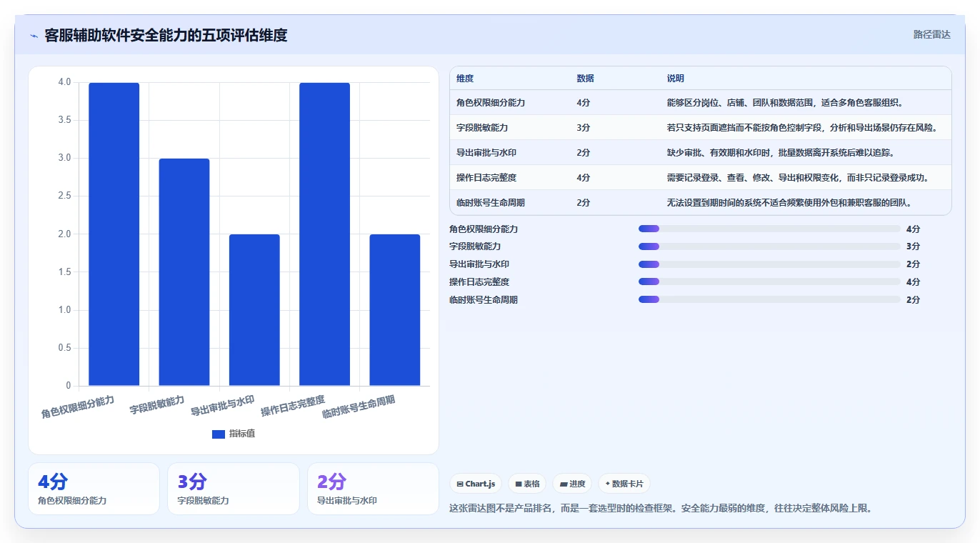980x543 pixels.
Task: Open the 2分 导出审批与水印 data card
Action: [373, 489]
